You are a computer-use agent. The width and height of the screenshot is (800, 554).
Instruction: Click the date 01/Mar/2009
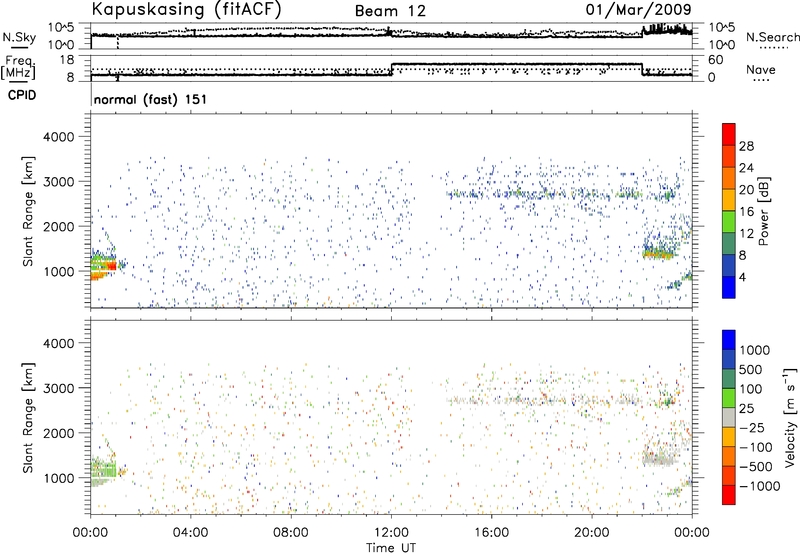pos(638,9)
